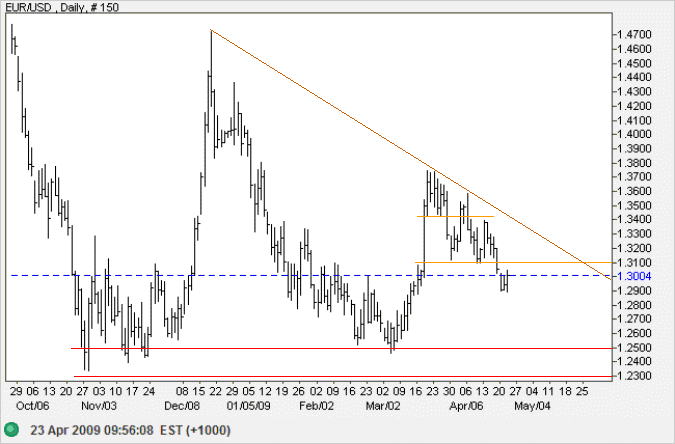Click the 1.2900 price axis label

pos(635,290)
